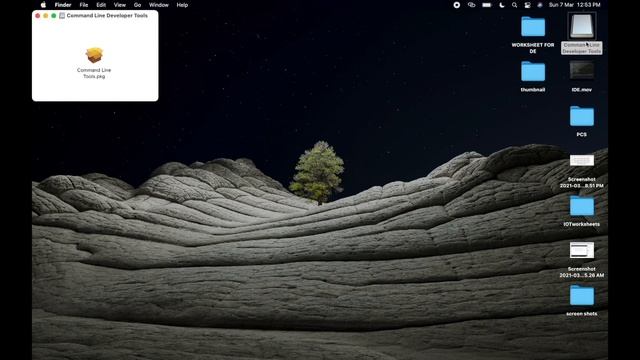Click the screen recording status icon
Viewport: 640px width, 360px height.
[x=457, y=5]
